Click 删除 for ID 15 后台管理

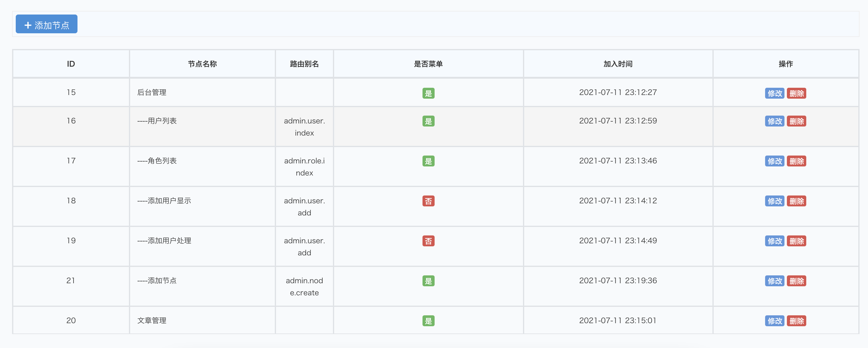point(796,93)
